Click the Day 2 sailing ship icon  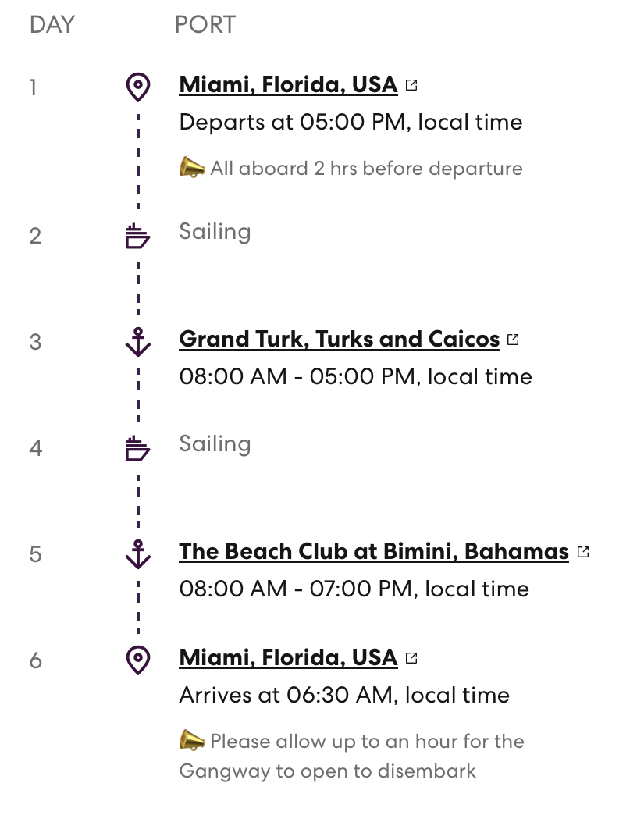point(137,236)
